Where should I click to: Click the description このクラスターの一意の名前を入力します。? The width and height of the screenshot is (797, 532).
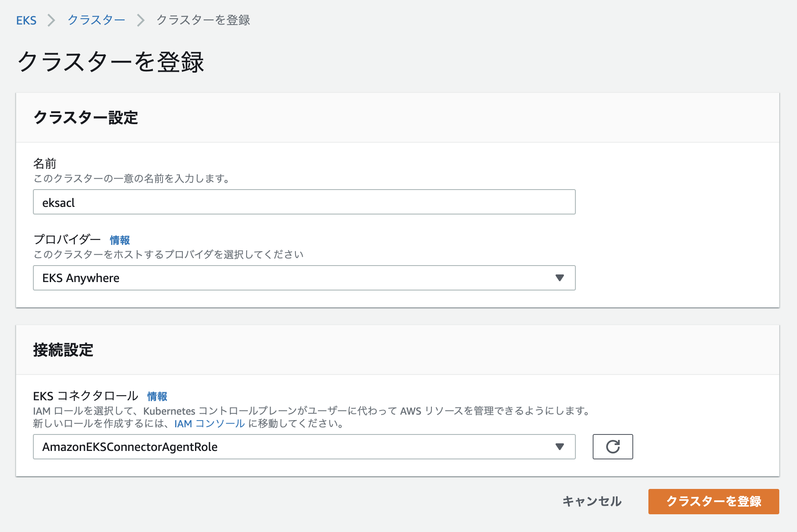[132, 179]
